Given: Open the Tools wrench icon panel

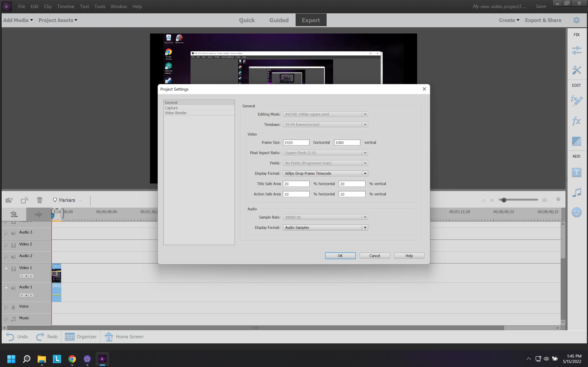Looking at the screenshot, I should point(576,70).
